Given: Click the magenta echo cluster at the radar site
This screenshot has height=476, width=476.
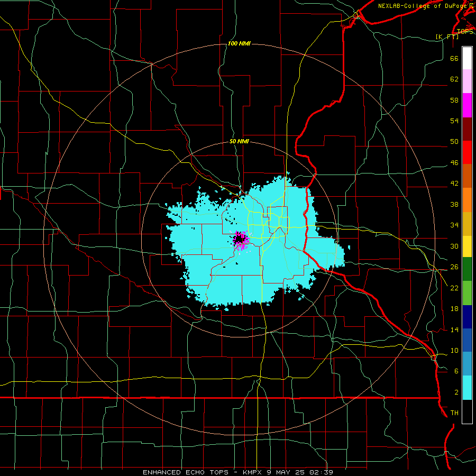Looking at the screenshot, I should pyautogui.click(x=240, y=240).
